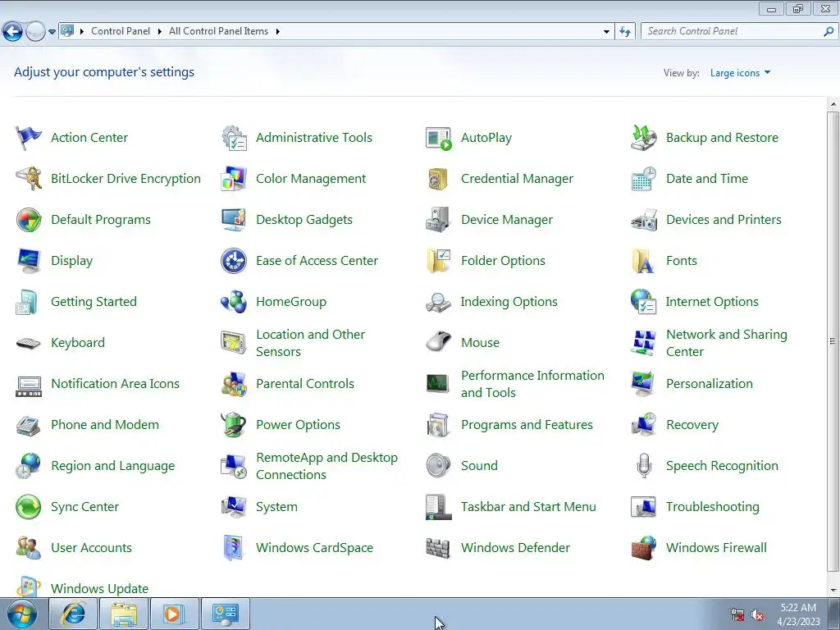This screenshot has height=630, width=840.
Task: Open the Network and Sharing Center link
Action: [727, 343]
